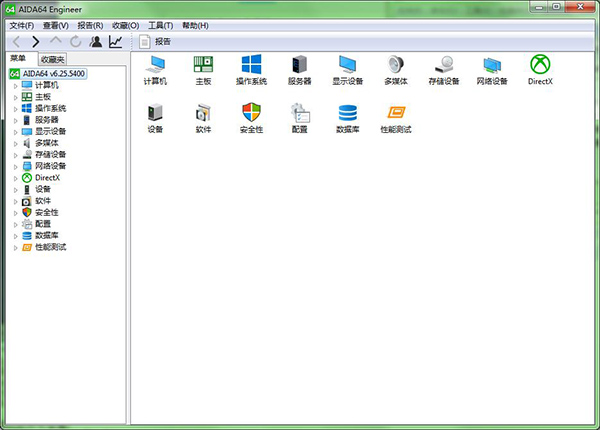
Task: Select 安全性 in the tree
Action: click(47, 212)
